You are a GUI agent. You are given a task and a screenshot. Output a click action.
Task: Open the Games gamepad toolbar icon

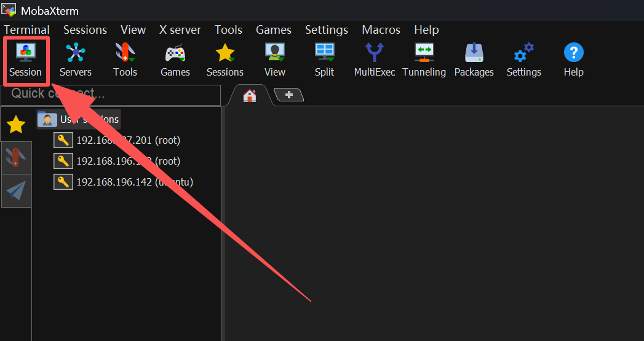pyautogui.click(x=175, y=60)
